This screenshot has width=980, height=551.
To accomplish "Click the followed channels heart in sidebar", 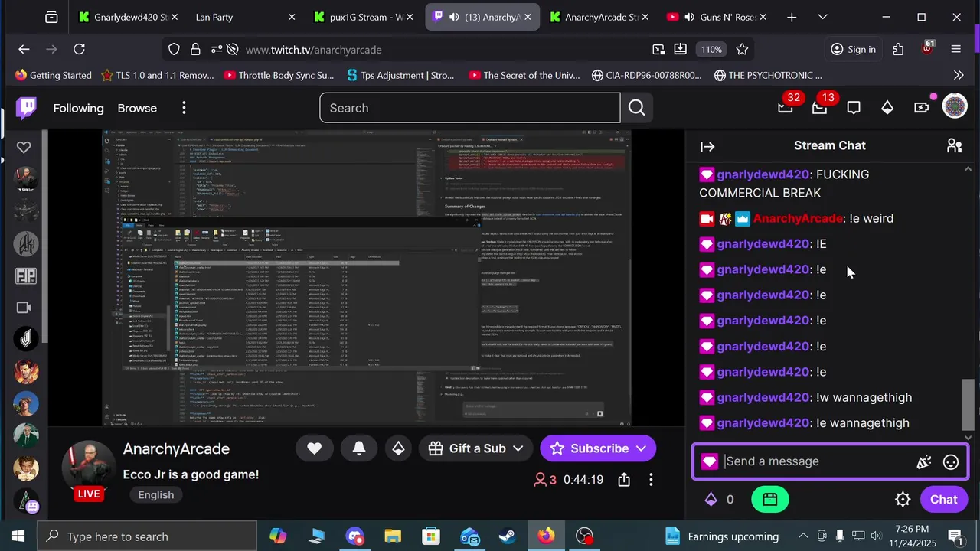I will tap(24, 147).
